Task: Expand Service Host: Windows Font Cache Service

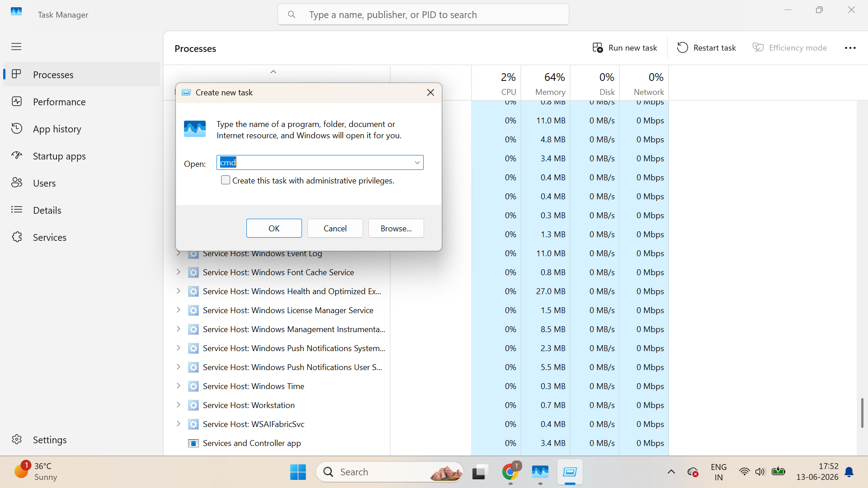Action: pyautogui.click(x=178, y=272)
